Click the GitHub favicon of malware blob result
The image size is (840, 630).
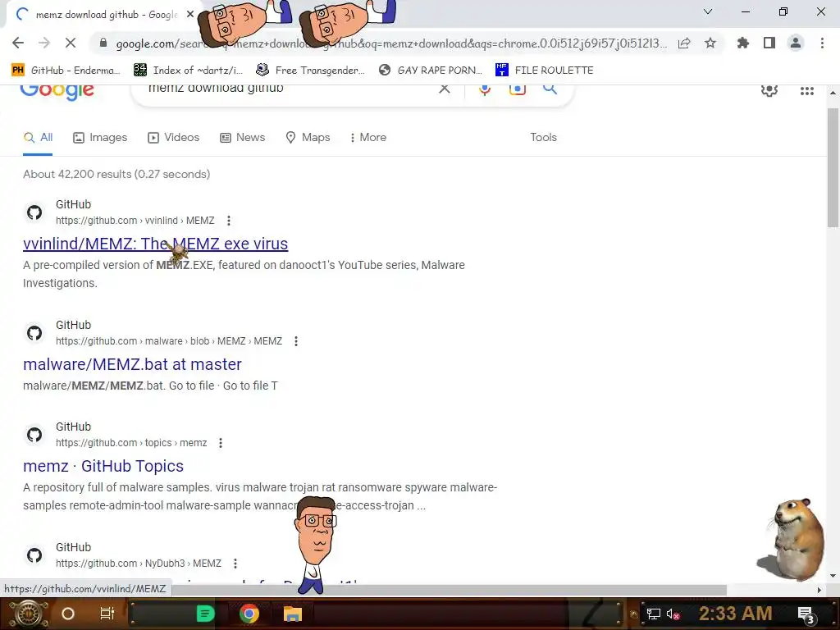click(x=34, y=333)
